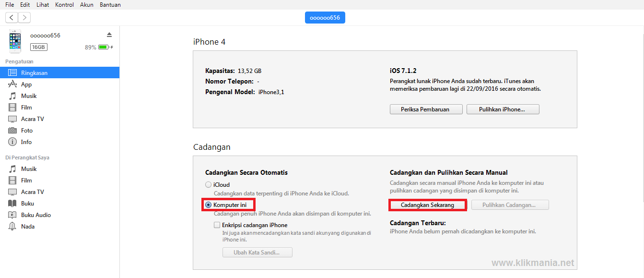Open Buku icon under Di Perangkat Saya

(12, 204)
